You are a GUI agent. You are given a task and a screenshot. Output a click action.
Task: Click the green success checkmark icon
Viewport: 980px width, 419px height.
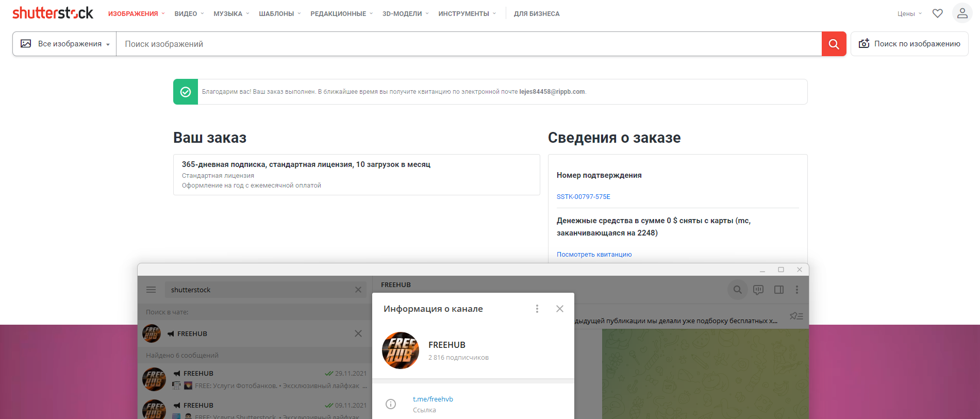(186, 92)
